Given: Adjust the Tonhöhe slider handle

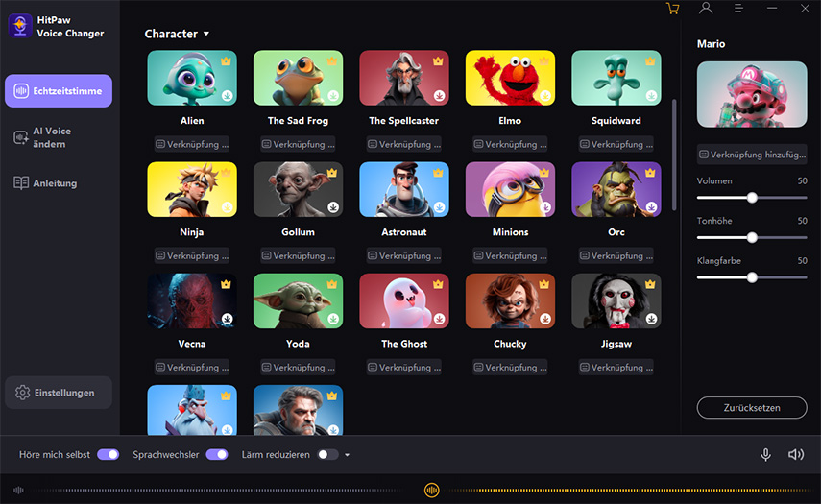Looking at the screenshot, I should (752, 238).
